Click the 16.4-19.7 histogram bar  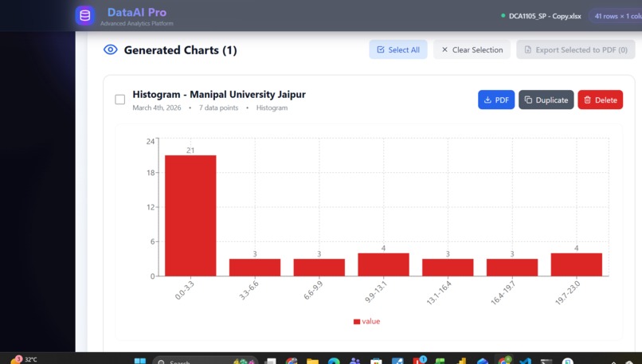point(512,268)
